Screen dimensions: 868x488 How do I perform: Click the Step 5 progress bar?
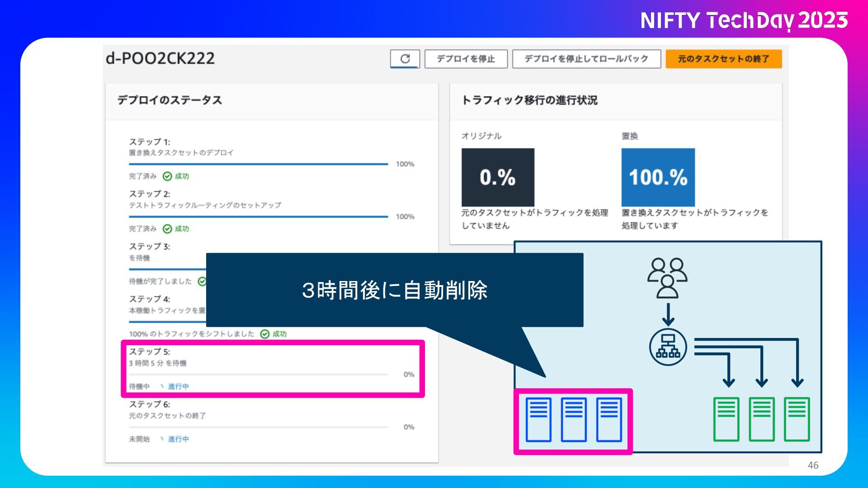point(258,375)
